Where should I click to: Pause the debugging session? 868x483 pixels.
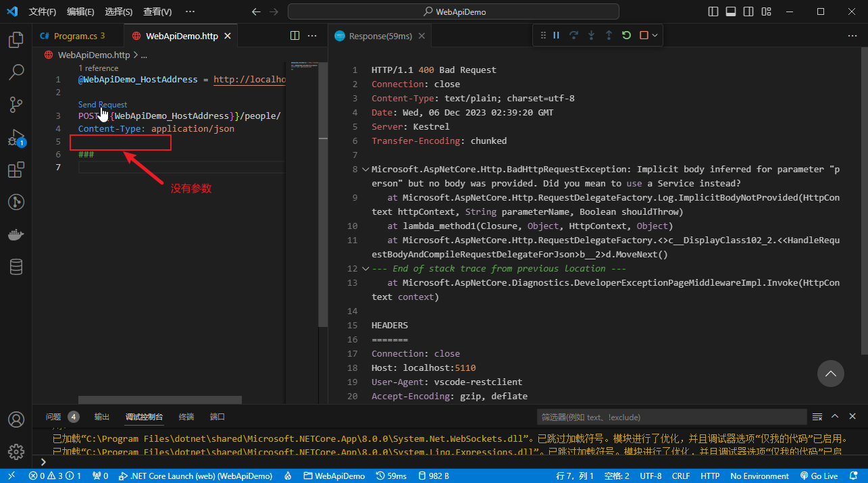[x=557, y=35]
